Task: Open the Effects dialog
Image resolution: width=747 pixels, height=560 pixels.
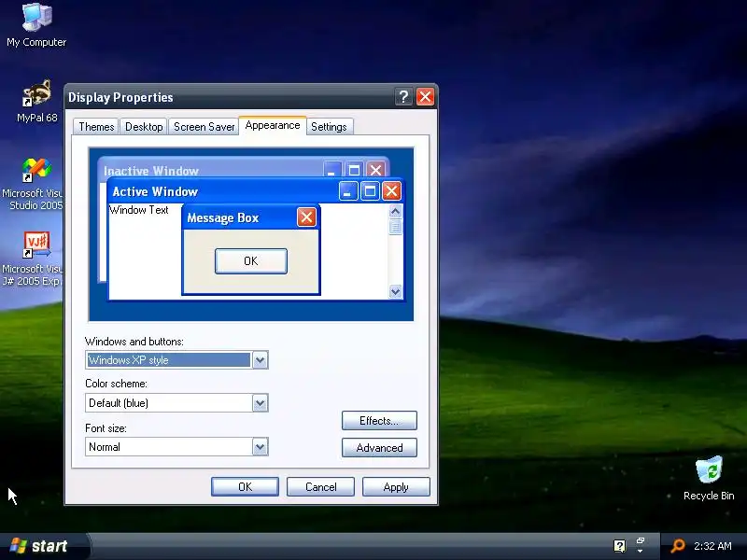Action: point(379,421)
